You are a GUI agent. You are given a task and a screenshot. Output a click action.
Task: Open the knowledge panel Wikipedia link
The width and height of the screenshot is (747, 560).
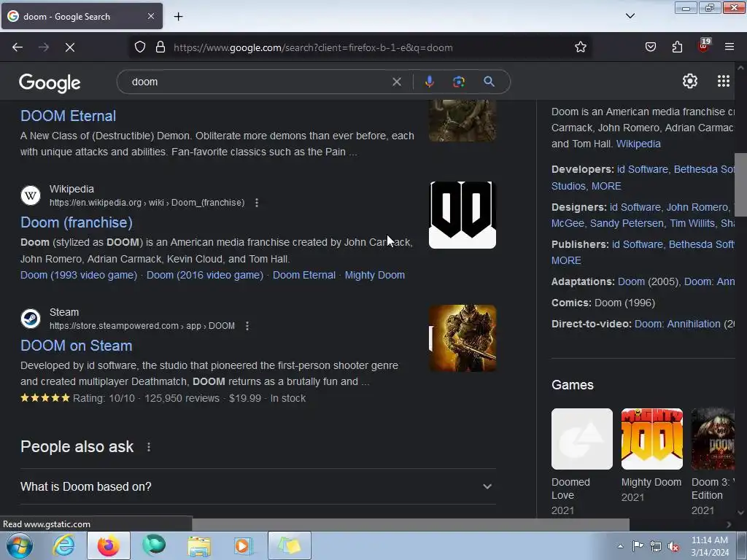pos(638,144)
